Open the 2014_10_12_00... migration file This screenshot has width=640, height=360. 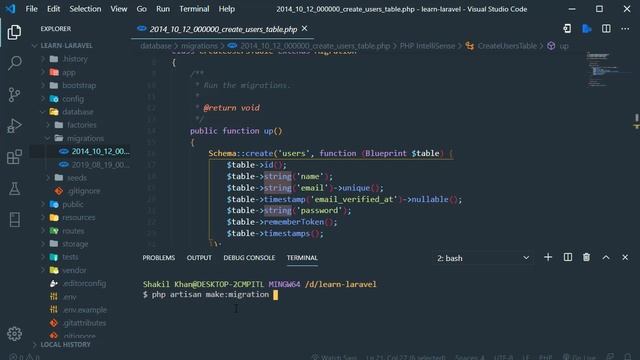coord(100,151)
